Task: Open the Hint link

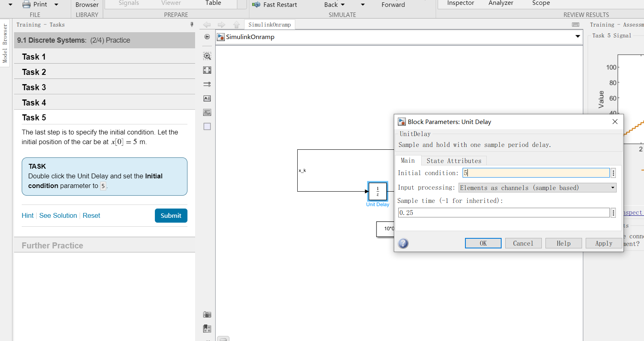Action: [x=28, y=215]
